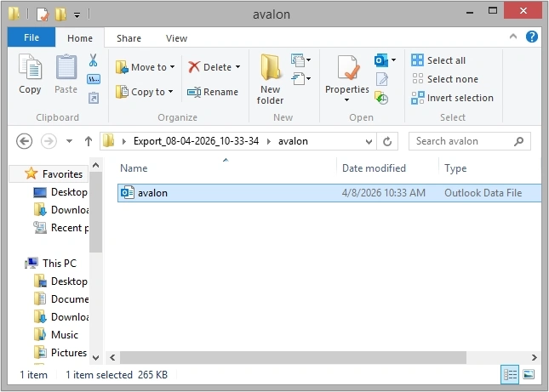This screenshot has width=549, height=392.
Task: Open the Music folder
Action: [x=56, y=335]
